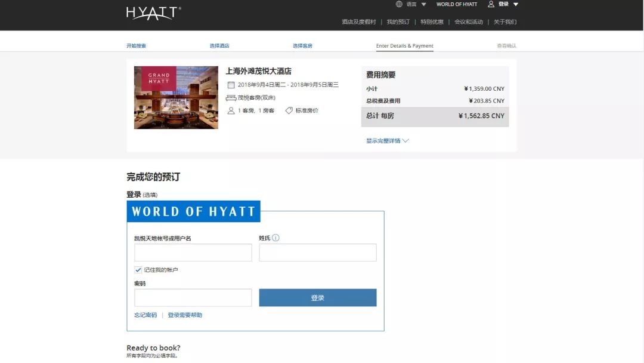Click the guest person icon

click(x=231, y=110)
